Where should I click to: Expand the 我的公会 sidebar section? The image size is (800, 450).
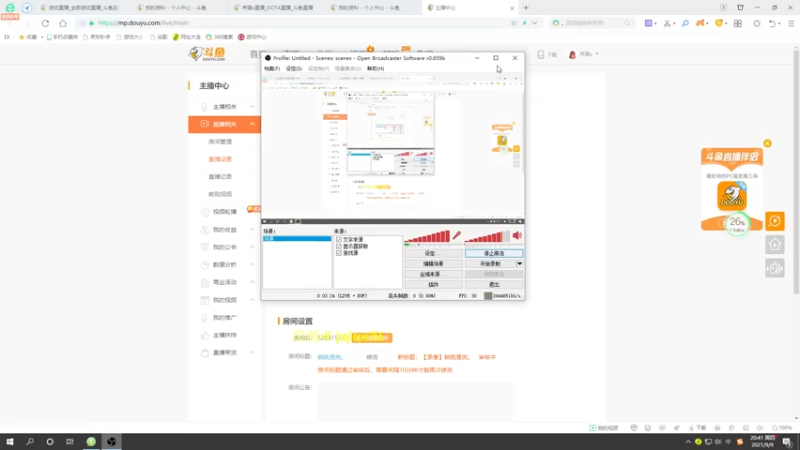[252, 247]
